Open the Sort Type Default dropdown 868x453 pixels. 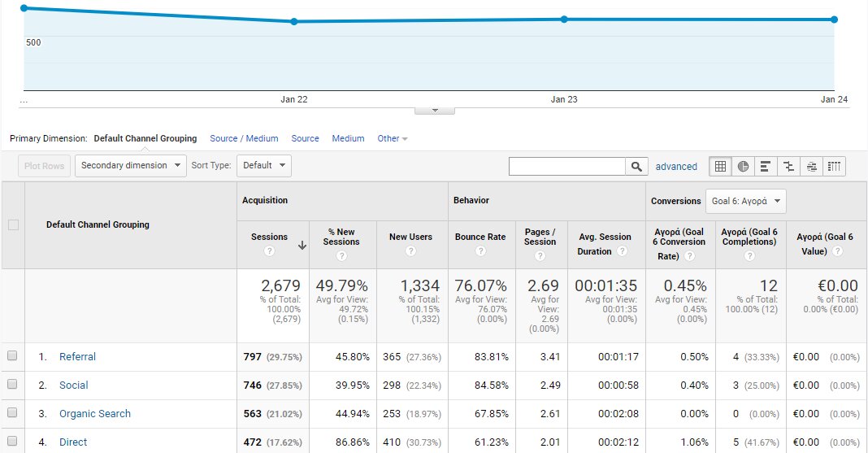pos(264,166)
